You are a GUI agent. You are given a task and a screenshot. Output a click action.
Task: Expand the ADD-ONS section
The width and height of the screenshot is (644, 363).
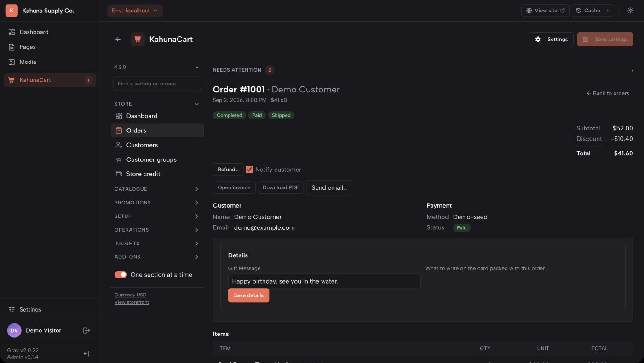[157, 257]
